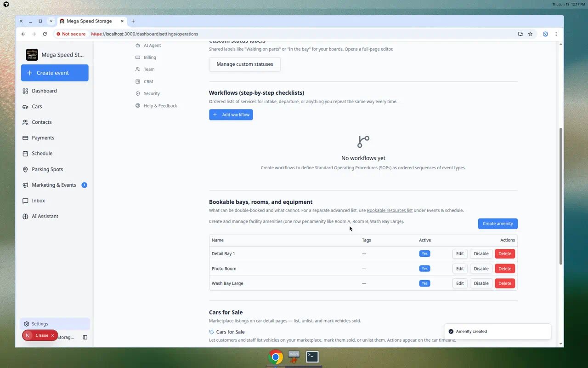Click the Yes badge for Photo Room

pos(424,269)
